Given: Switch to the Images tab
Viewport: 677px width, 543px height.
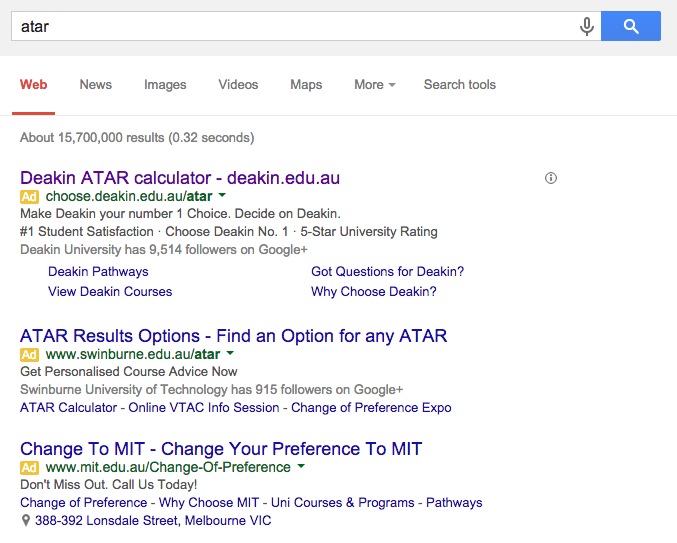Looking at the screenshot, I should [165, 85].
